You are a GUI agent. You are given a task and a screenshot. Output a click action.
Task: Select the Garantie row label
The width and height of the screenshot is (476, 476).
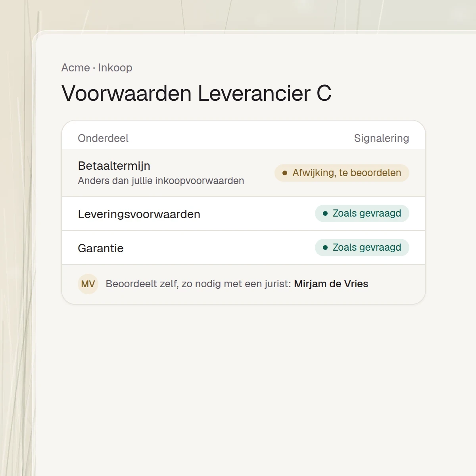(101, 248)
